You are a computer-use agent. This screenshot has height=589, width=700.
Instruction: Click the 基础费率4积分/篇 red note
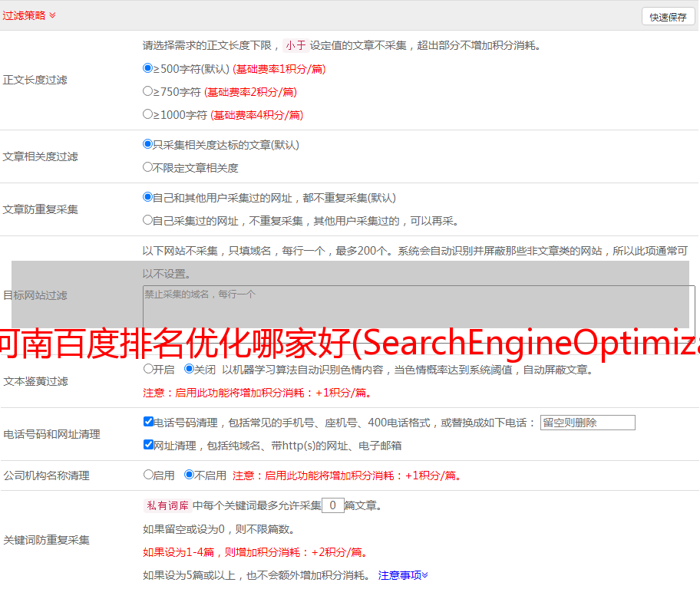click(x=256, y=115)
